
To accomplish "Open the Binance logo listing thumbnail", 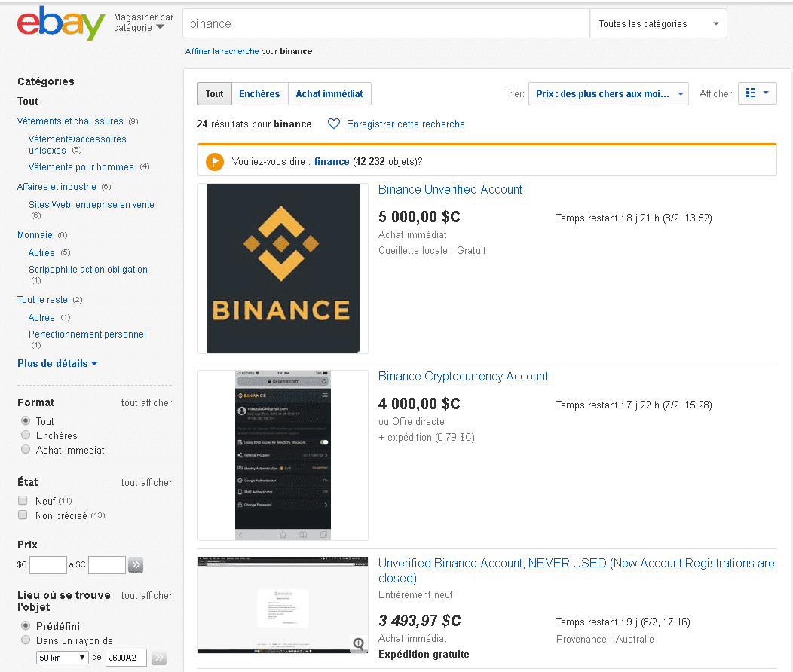I will coord(283,268).
